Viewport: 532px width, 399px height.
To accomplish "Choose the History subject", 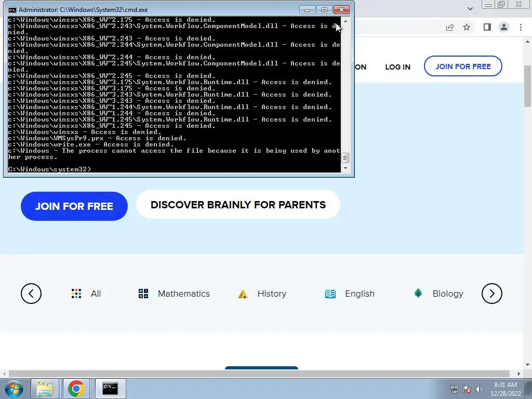I will tap(272, 294).
